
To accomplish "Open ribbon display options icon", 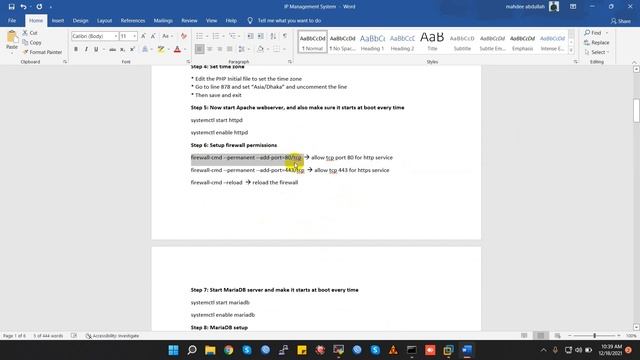I will (x=573, y=7).
